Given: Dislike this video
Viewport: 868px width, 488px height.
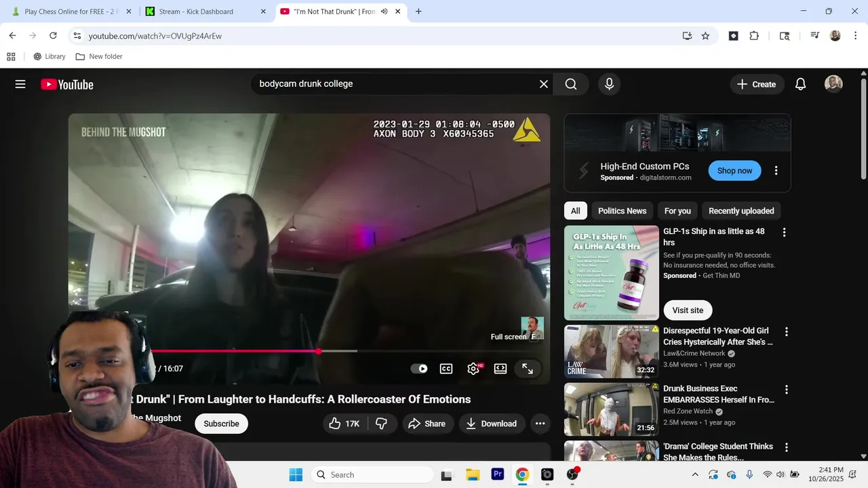Looking at the screenshot, I should pos(381,424).
